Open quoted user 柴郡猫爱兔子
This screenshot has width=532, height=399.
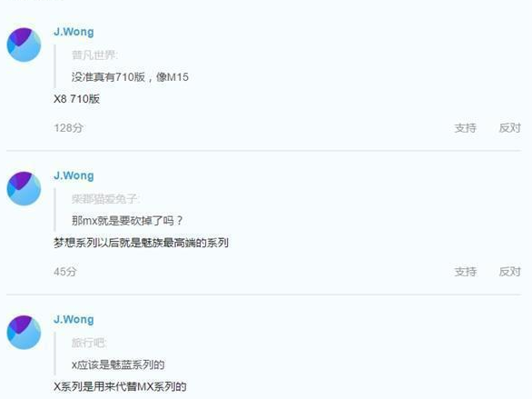(x=105, y=199)
